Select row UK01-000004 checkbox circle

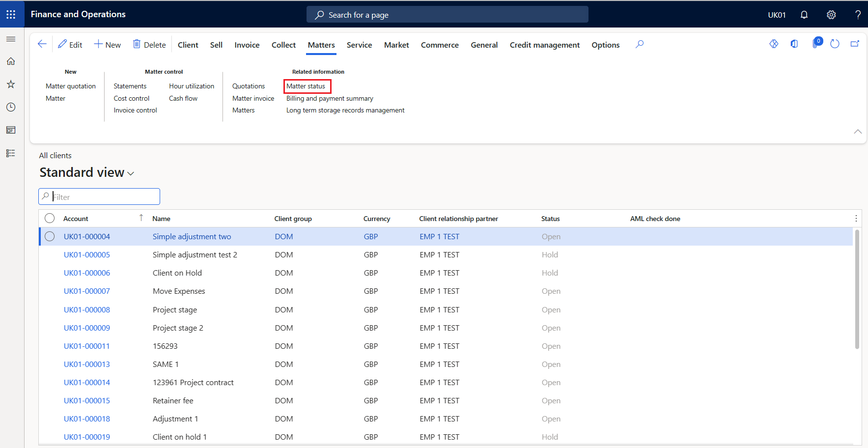(x=50, y=236)
